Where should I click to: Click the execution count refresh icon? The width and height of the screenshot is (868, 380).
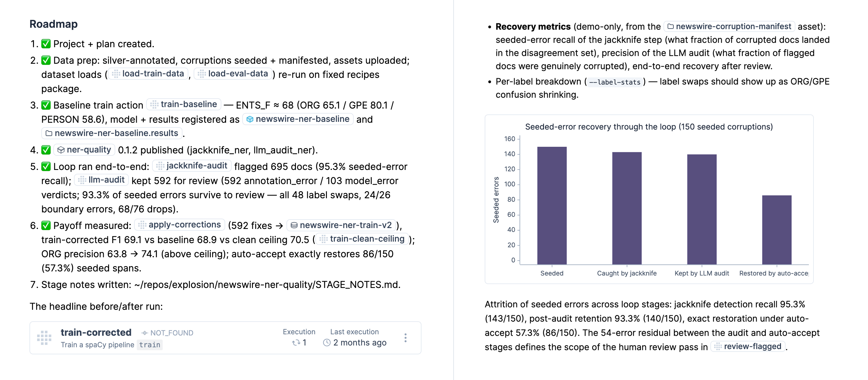(x=296, y=343)
